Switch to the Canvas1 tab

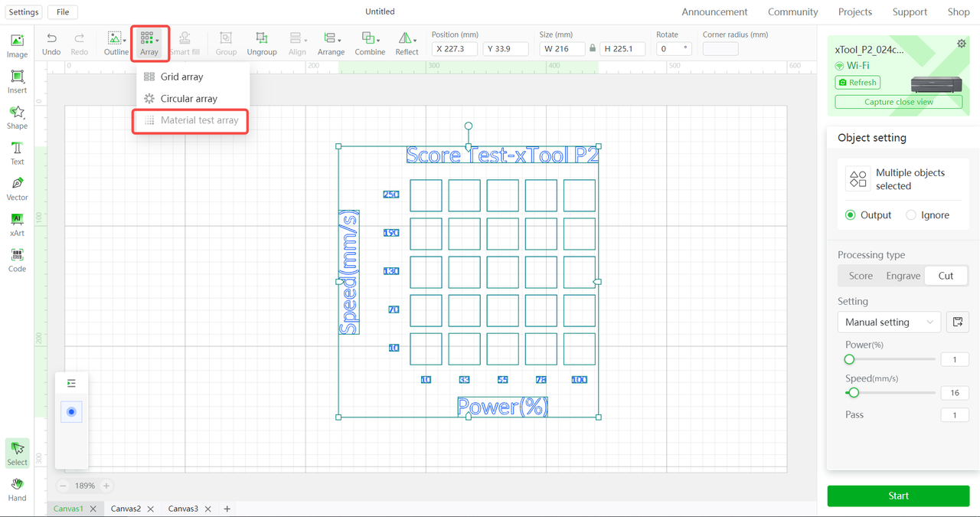pyautogui.click(x=68, y=509)
